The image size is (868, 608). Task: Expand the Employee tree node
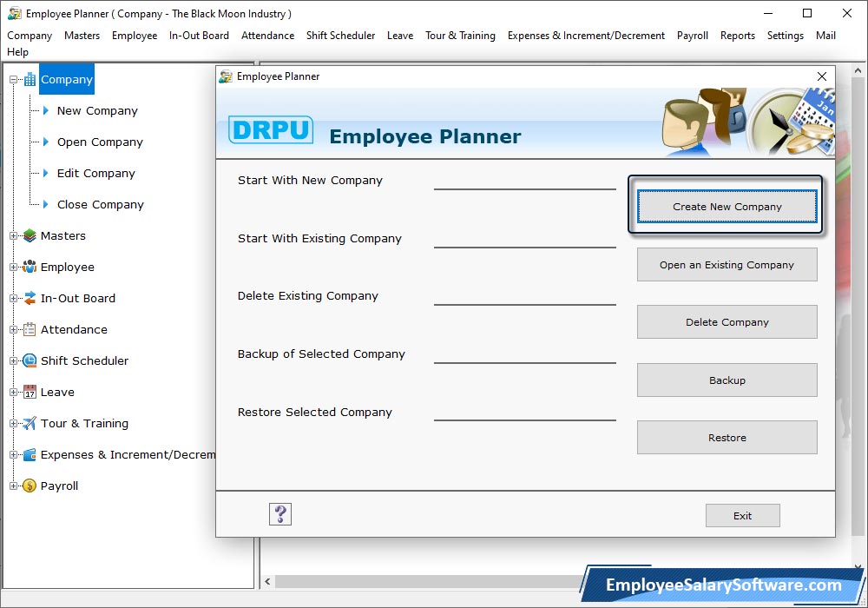[x=13, y=267]
